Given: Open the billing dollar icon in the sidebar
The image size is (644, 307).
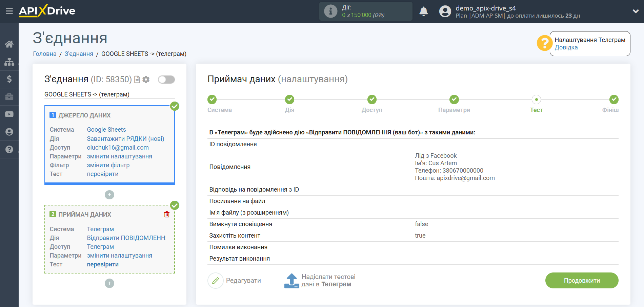Looking at the screenshot, I should tap(9, 79).
